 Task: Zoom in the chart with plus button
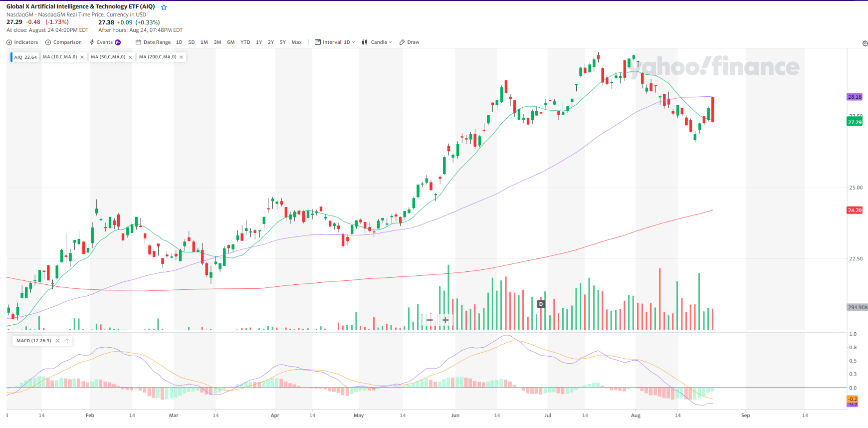445,320
